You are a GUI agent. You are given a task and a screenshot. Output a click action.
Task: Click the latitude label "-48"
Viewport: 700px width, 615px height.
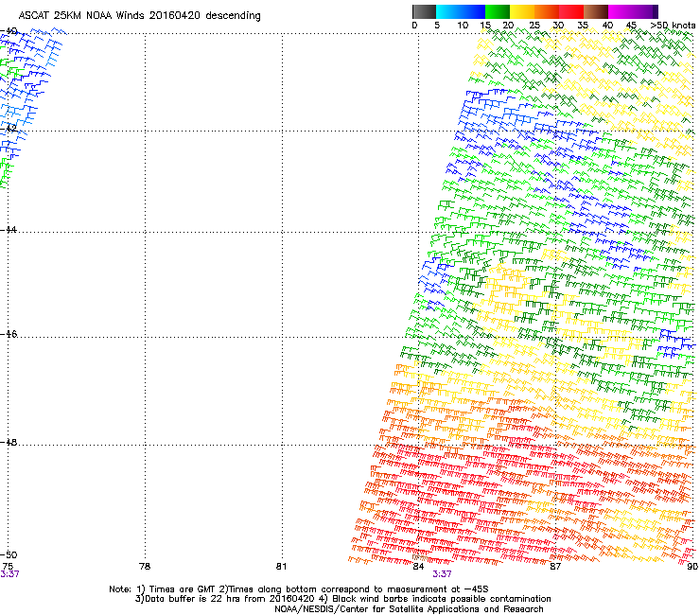[9, 442]
